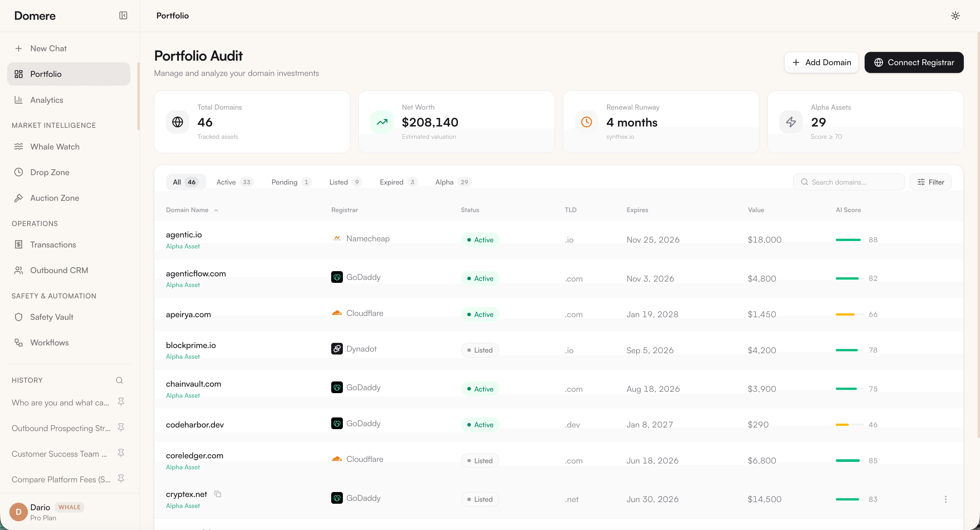This screenshot has height=530, width=980.
Task: Open the Filter options
Action: click(x=931, y=182)
